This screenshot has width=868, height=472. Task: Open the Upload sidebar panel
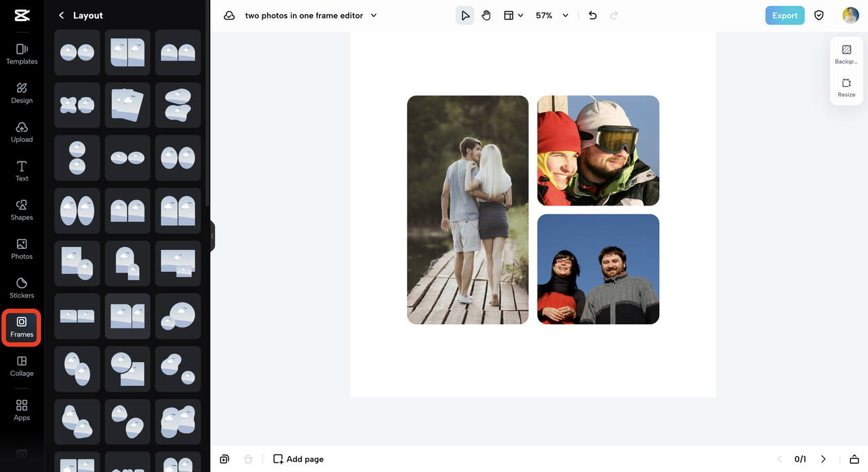click(x=22, y=132)
